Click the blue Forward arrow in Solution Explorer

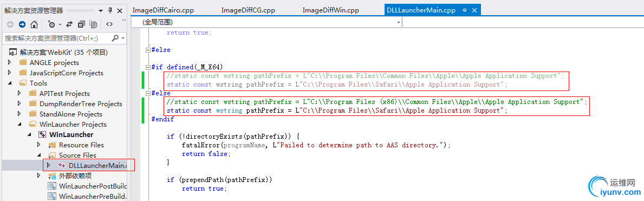(x=22, y=24)
